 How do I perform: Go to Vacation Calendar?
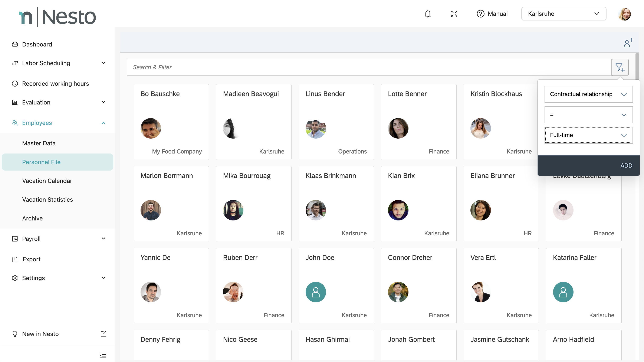47,181
